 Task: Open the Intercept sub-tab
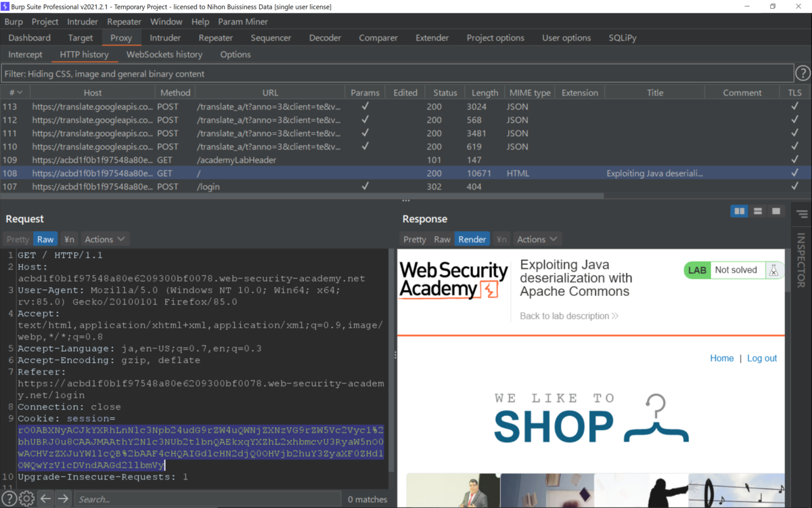click(x=26, y=54)
